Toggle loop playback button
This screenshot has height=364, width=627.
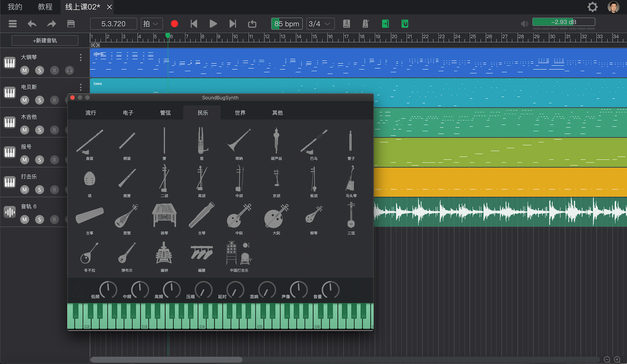pos(252,24)
